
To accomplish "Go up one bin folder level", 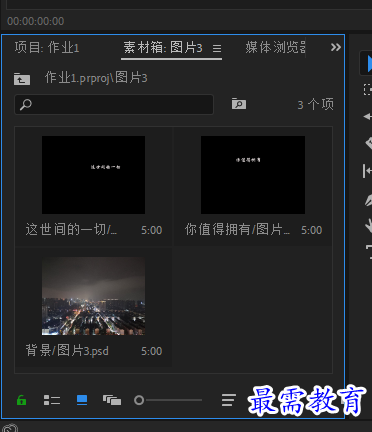I will pos(22,79).
